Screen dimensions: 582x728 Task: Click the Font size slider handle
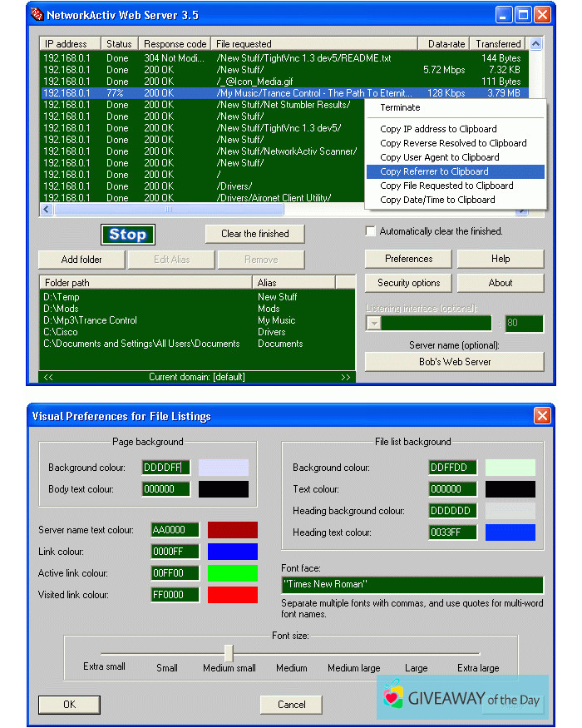coord(229,653)
